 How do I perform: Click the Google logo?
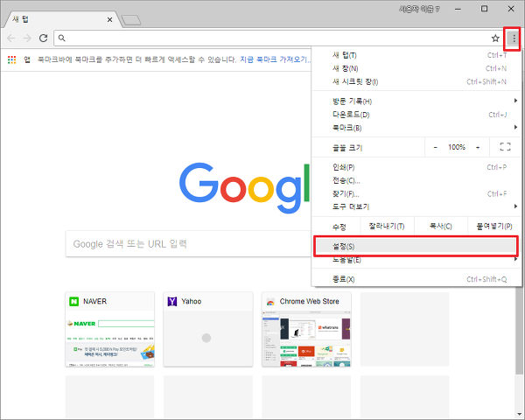point(244,188)
